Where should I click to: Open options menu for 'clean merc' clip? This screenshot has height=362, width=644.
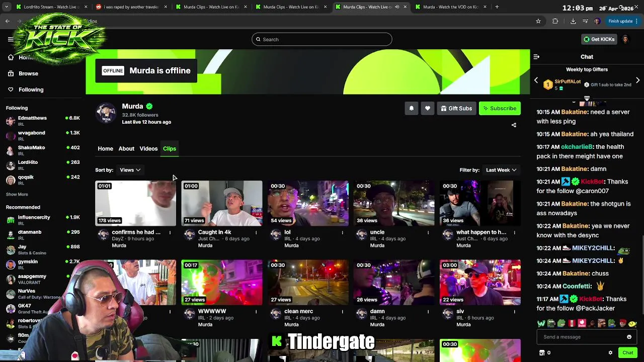[342, 312]
